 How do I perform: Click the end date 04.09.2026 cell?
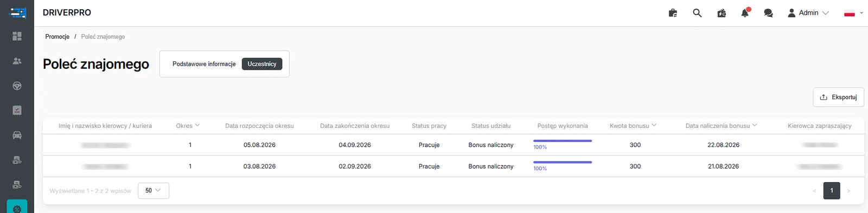point(355,145)
